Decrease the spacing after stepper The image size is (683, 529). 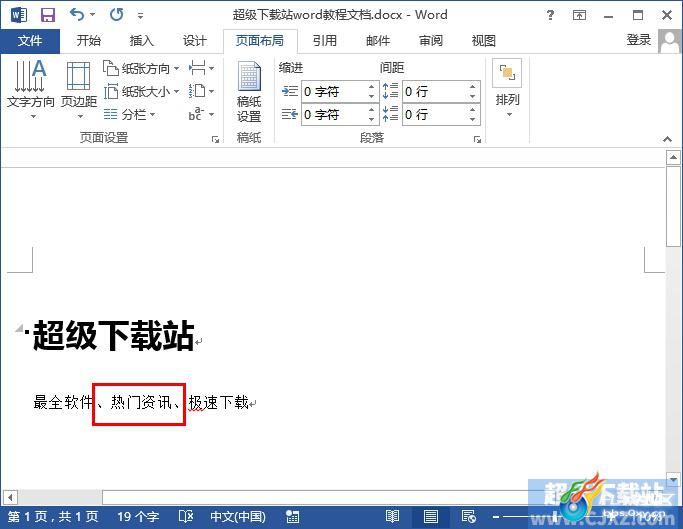click(473, 119)
